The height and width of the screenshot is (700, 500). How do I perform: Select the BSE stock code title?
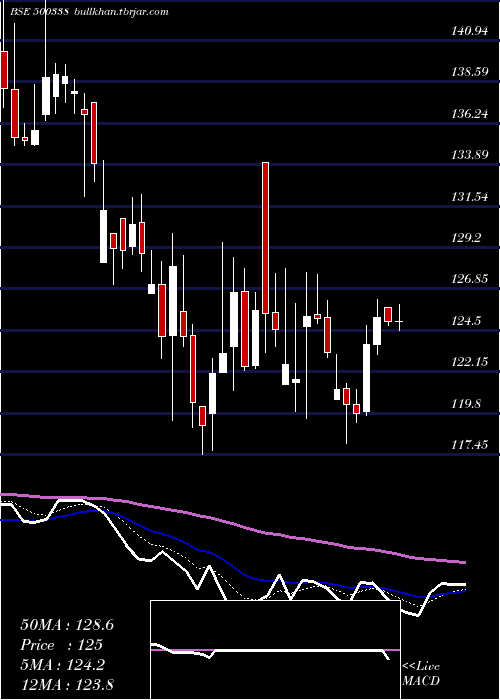click(39, 12)
